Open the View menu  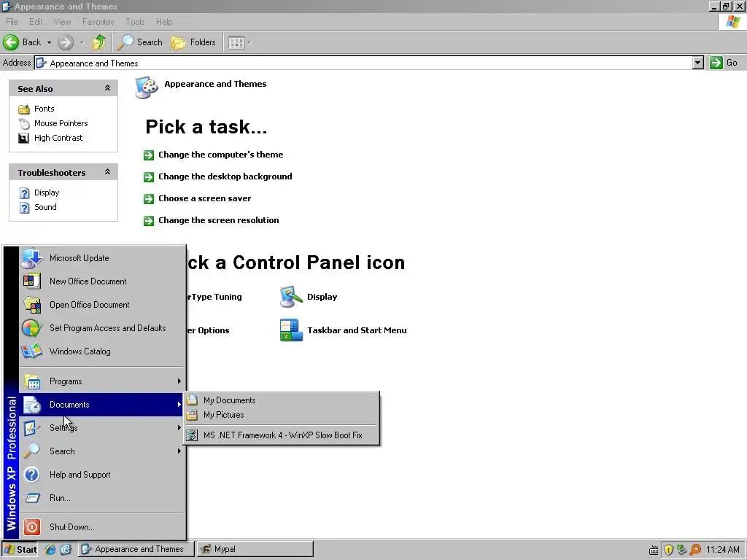coord(63,22)
